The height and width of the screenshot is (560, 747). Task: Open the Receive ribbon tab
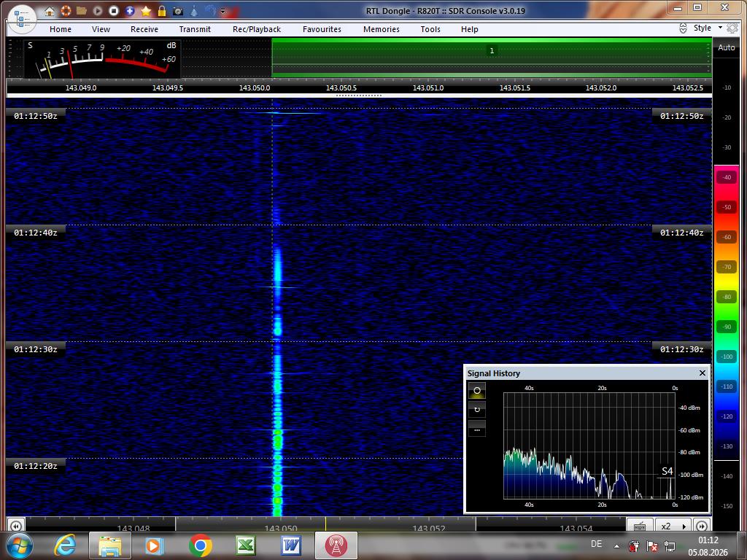(144, 29)
